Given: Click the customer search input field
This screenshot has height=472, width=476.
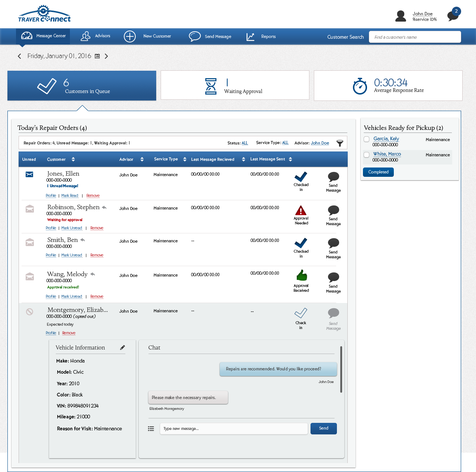Looking at the screenshot, I should (415, 37).
